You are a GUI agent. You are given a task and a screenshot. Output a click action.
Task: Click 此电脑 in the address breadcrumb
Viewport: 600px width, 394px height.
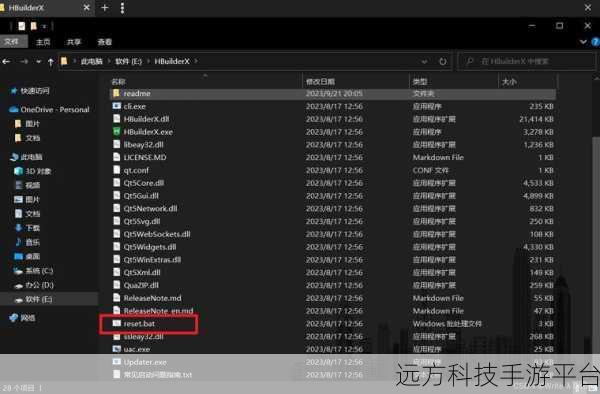point(91,61)
